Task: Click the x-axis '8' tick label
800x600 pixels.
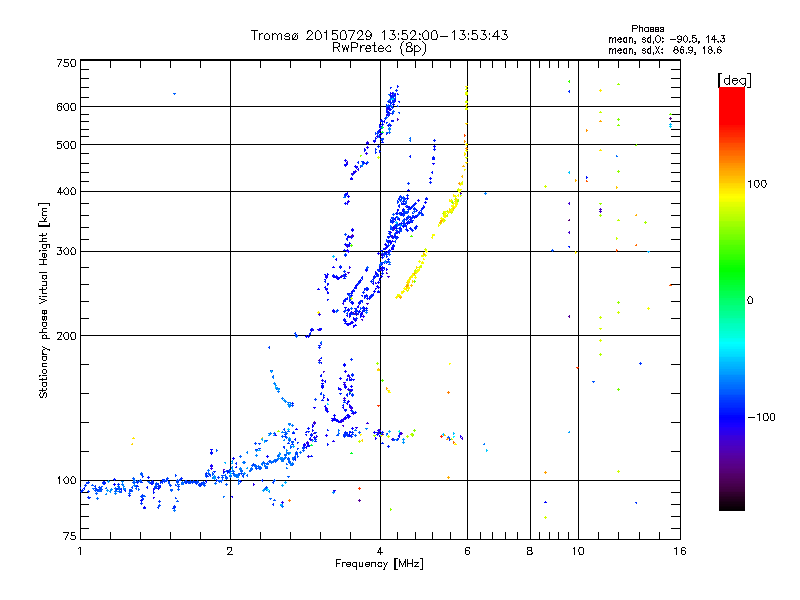Action: 530,551
